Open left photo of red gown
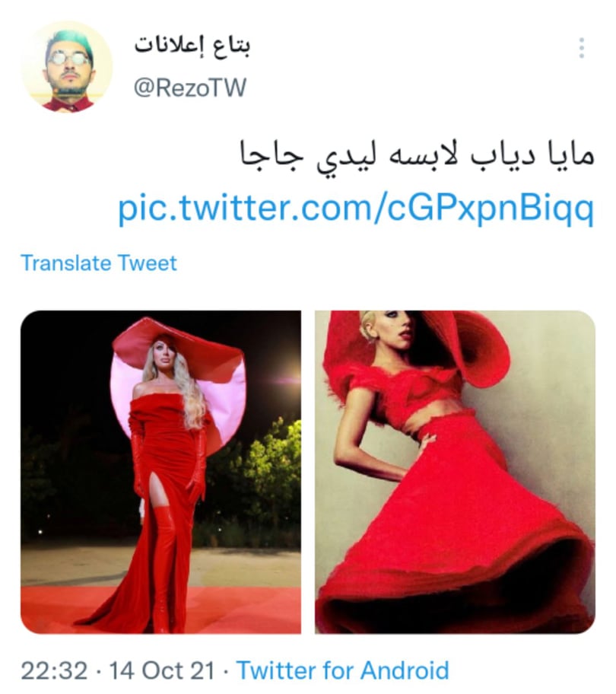Screen dimensions: 616x694 tap(161, 472)
